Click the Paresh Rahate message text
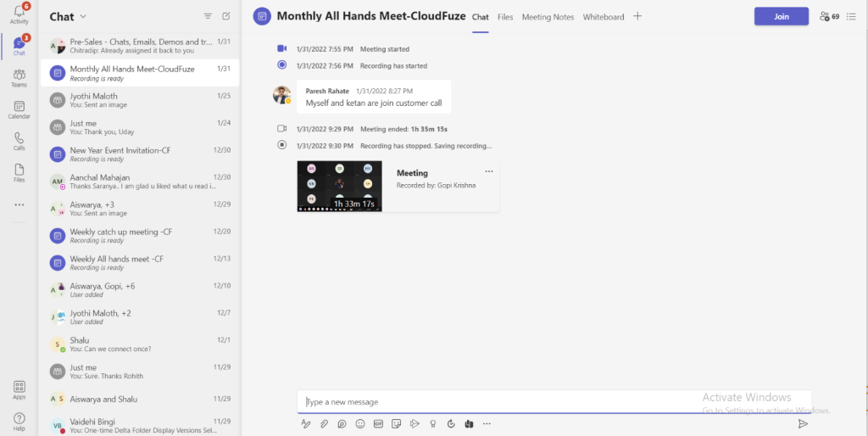 click(x=374, y=103)
